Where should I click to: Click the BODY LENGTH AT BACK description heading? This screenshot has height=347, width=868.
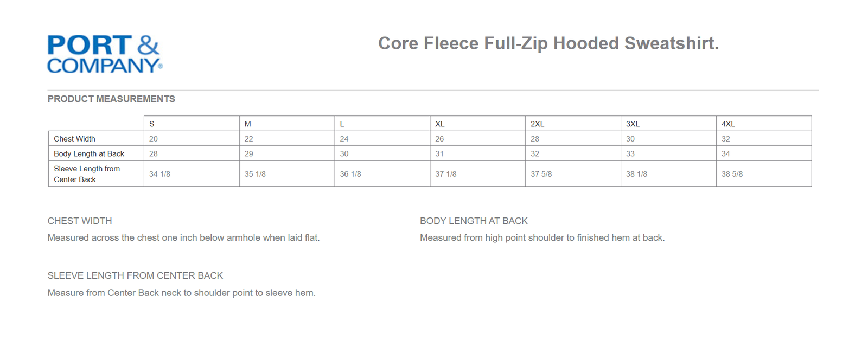pyautogui.click(x=474, y=221)
